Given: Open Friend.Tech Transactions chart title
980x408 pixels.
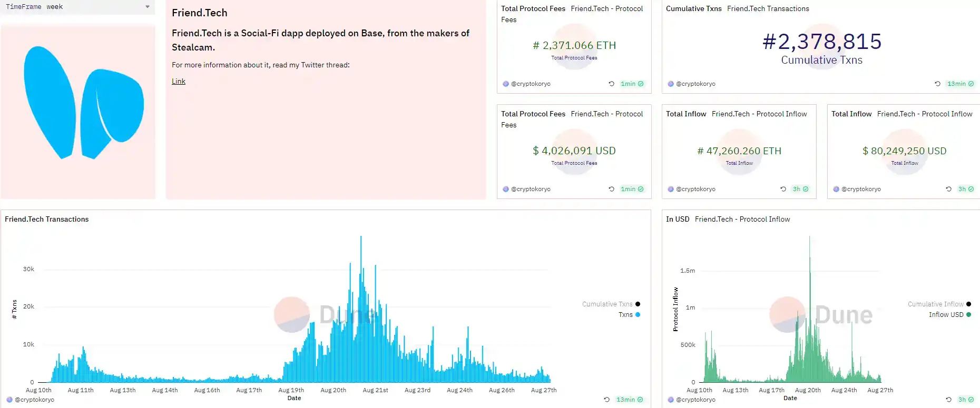Looking at the screenshot, I should (46, 219).
